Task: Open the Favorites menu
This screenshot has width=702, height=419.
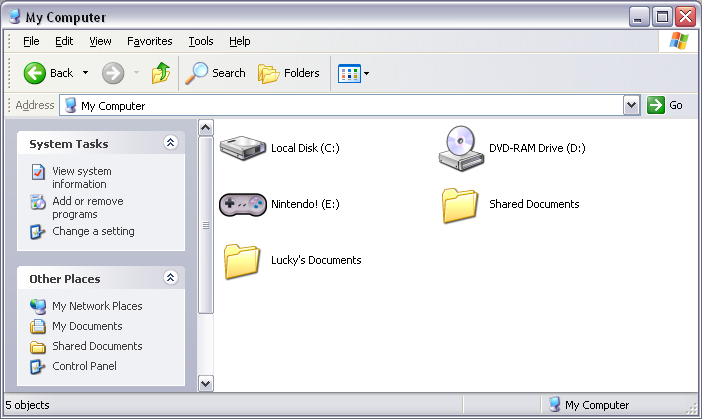Action: pos(150,41)
